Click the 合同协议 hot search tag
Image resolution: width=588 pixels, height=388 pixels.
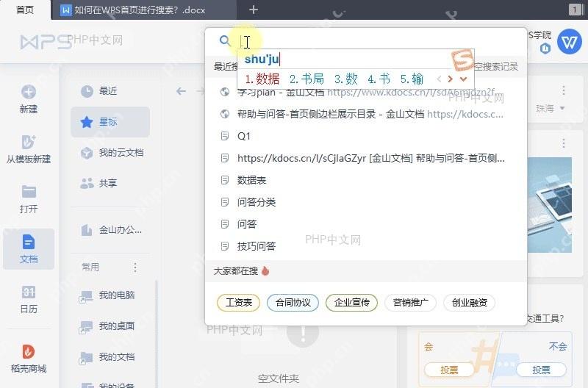(293, 303)
